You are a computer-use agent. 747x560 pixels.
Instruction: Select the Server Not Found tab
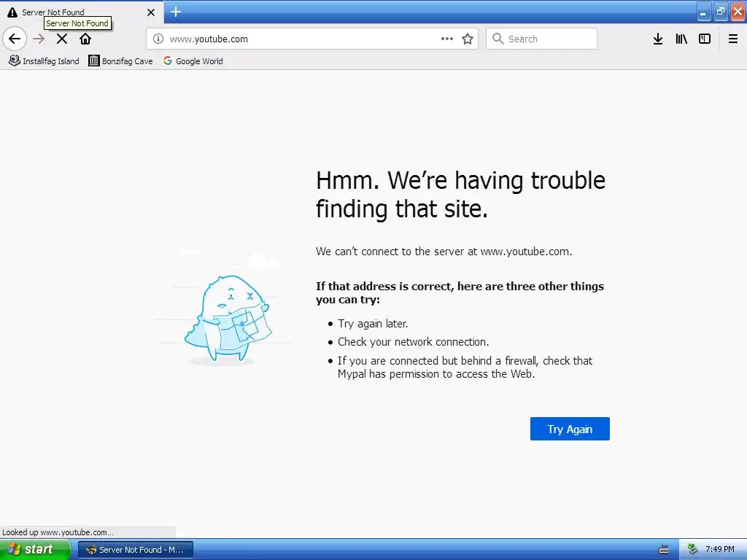[x=81, y=12]
